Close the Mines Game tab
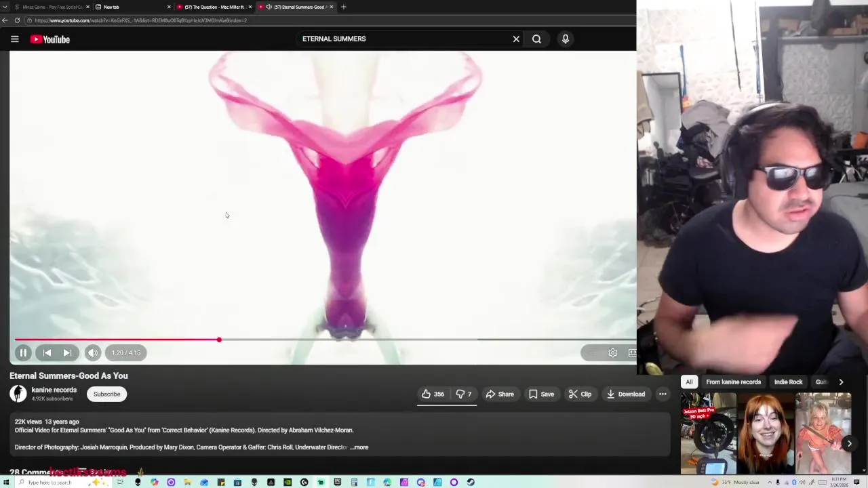The image size is (868, 488). pyautogui.click(x=87, y=7)
